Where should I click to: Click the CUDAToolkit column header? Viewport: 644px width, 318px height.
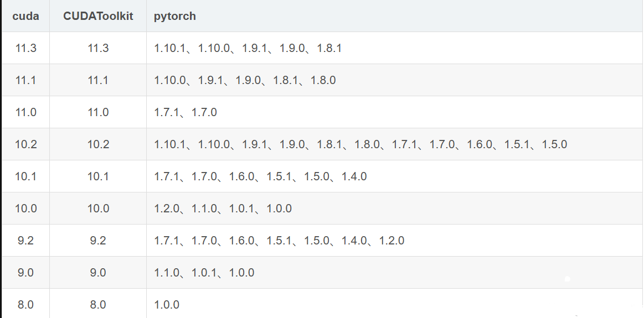pos(98,16)
